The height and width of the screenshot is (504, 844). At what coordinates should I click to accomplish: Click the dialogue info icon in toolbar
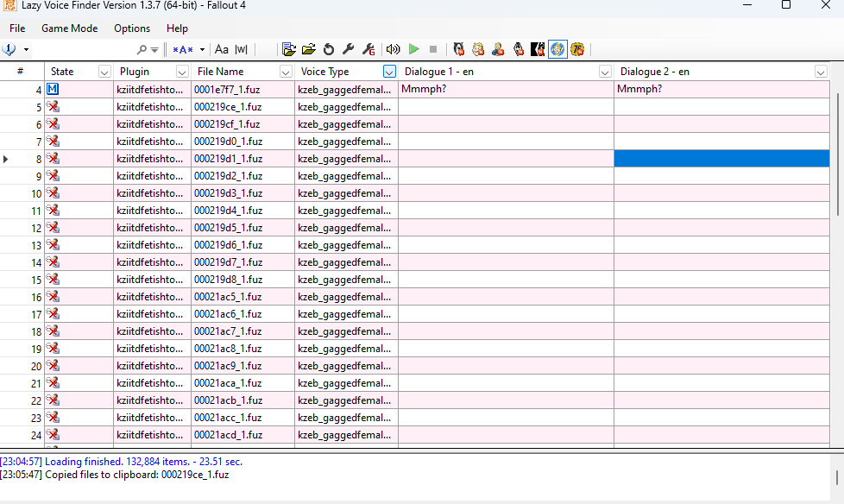(x=9, y=49)
